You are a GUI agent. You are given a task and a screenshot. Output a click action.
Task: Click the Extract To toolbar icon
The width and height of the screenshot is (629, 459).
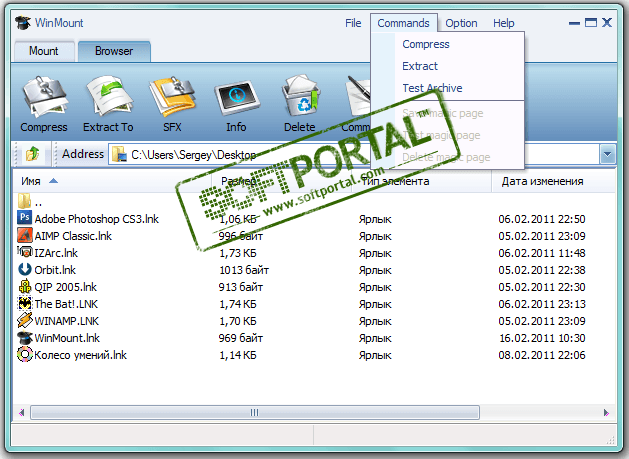point(109,96)
